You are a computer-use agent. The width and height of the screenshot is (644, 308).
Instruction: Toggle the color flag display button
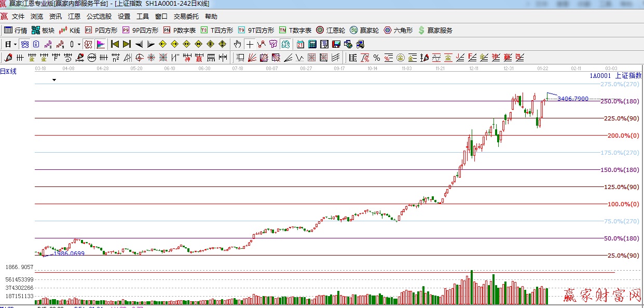coord(101,44)
